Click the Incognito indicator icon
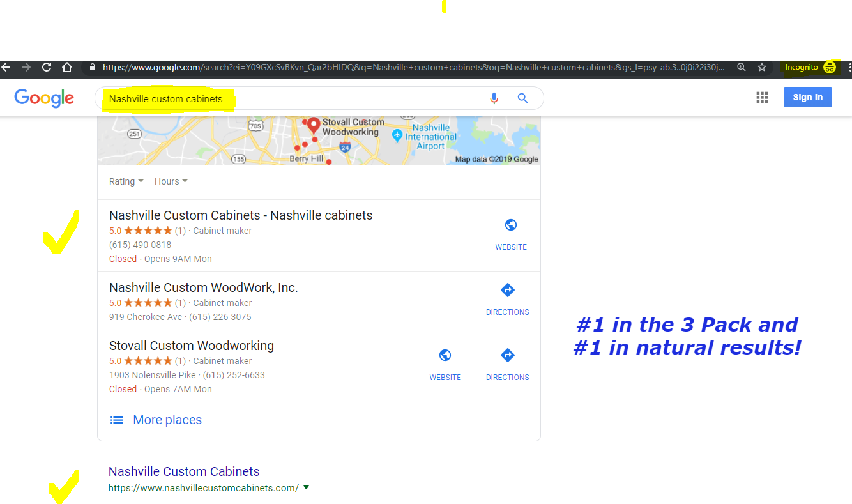 [830, 67]
